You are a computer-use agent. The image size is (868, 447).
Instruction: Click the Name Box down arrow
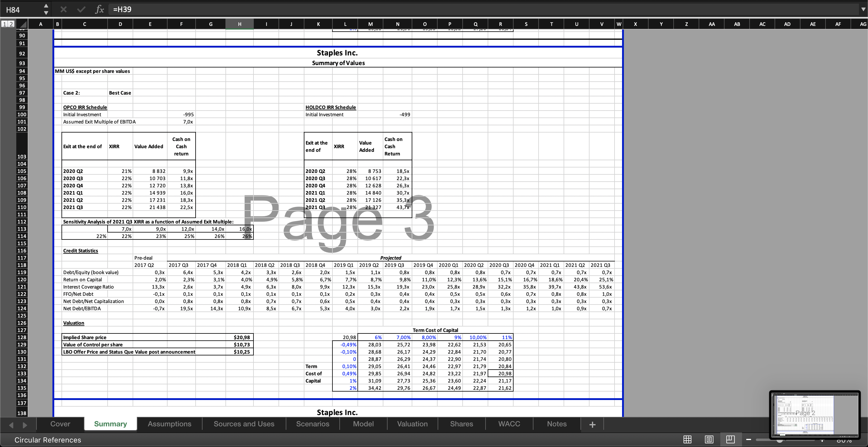tap(46, 13)
